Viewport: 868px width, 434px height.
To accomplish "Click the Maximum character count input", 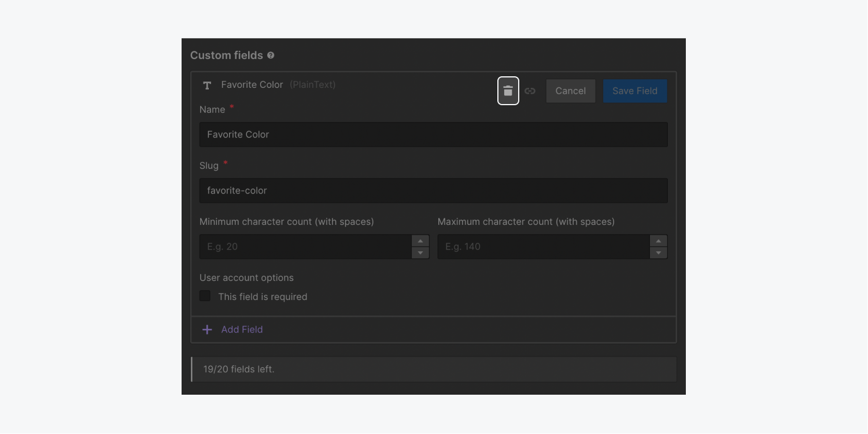I will pyautogui.click(x=544, y=246).
